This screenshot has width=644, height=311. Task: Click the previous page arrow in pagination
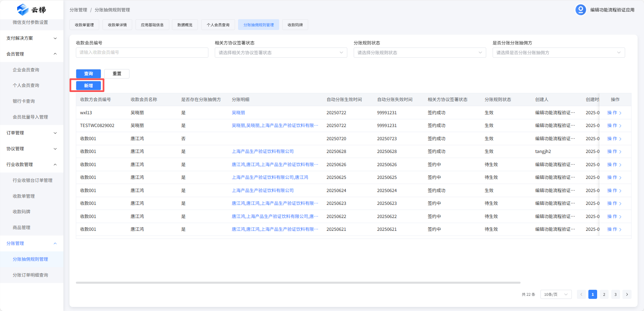(x=581, y=294)
